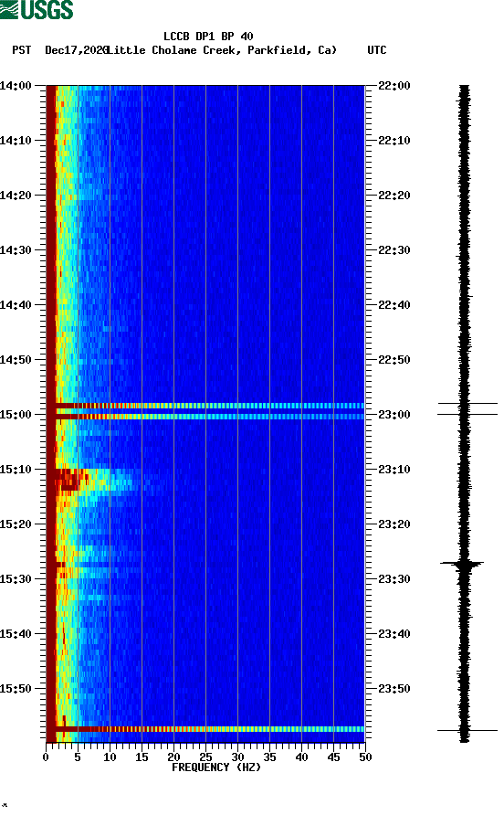Viewport: 504px width, 815px height.
Task: Click the 25 Hz frequency tick label
Action: pos(205,757)
